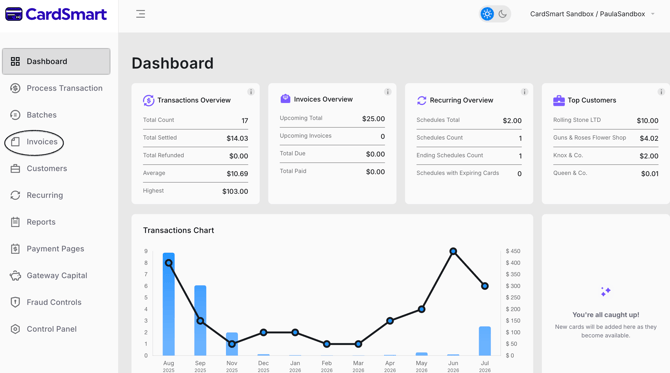Click the Customers briefcase icon
The width and height of the screenshot is (670, 373).
(x=15, y=168)
